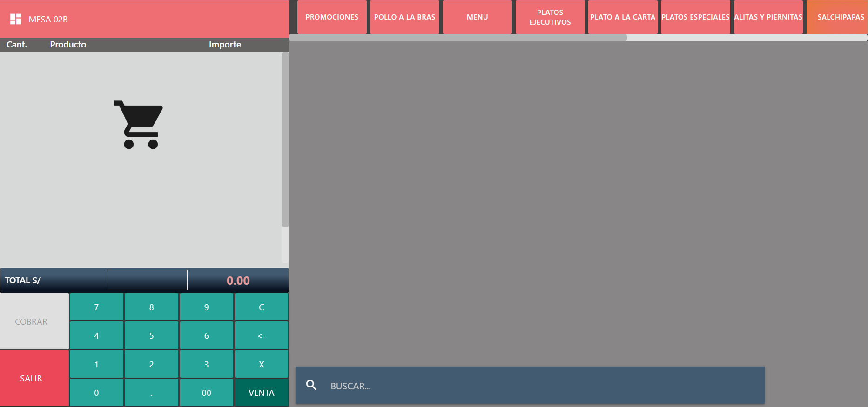Click the VENTA button
868x407 pixels.
[261, 393]
